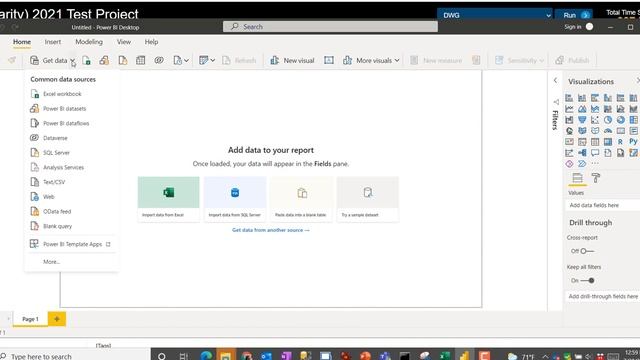Turn on Cross-report drill through toggle
This screenshot has height=360, width=640.
[587, 251]
